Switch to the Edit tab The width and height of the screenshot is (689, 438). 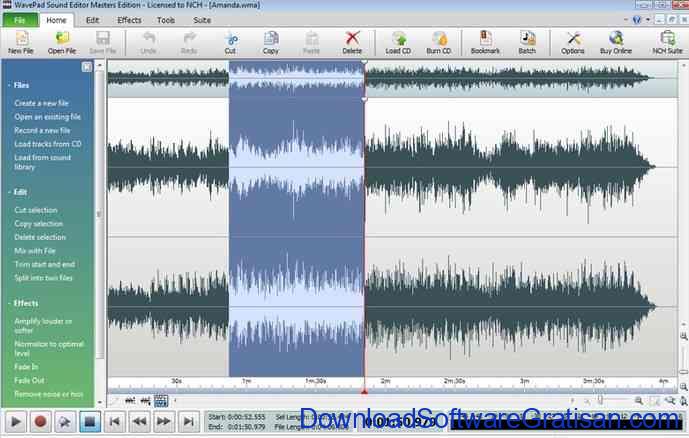tap(92, 20)
